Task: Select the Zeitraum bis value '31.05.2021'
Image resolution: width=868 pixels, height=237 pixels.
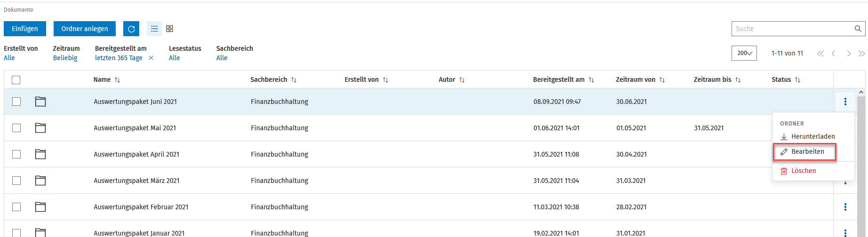Action: (709, 128)
